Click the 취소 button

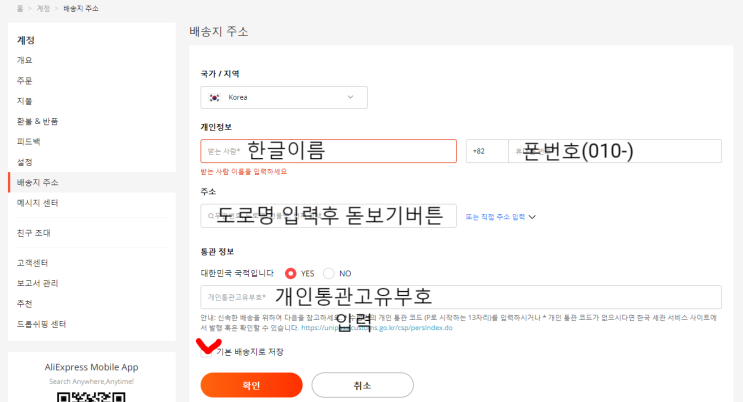tap(362, 385)
